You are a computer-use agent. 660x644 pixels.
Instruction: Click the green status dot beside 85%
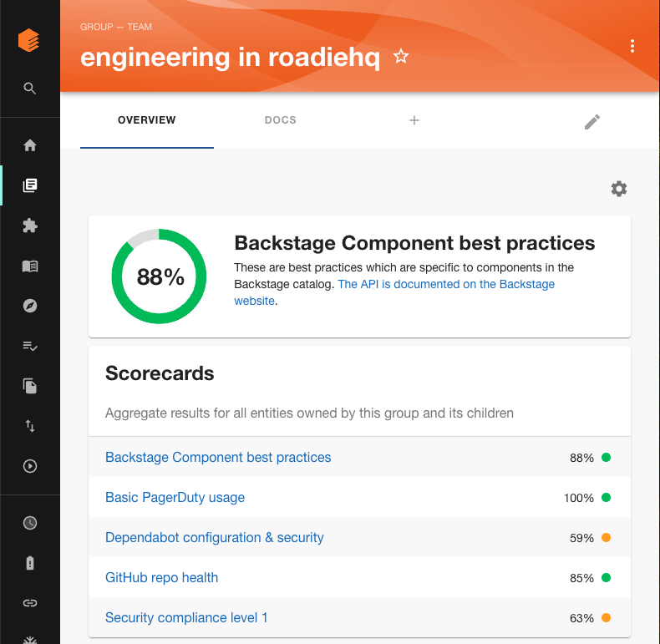point(607,577)
